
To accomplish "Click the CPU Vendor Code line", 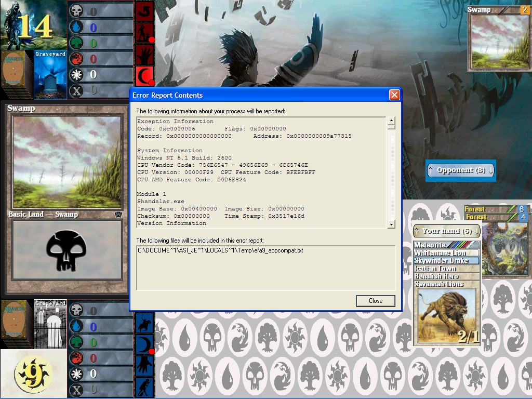I will click(222, 165).
